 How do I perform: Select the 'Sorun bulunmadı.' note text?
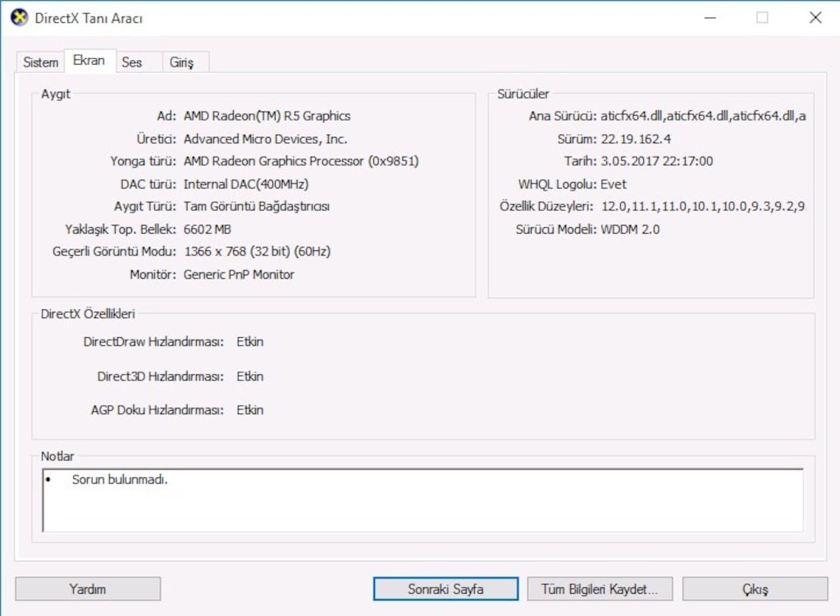(x=120, y=479)
